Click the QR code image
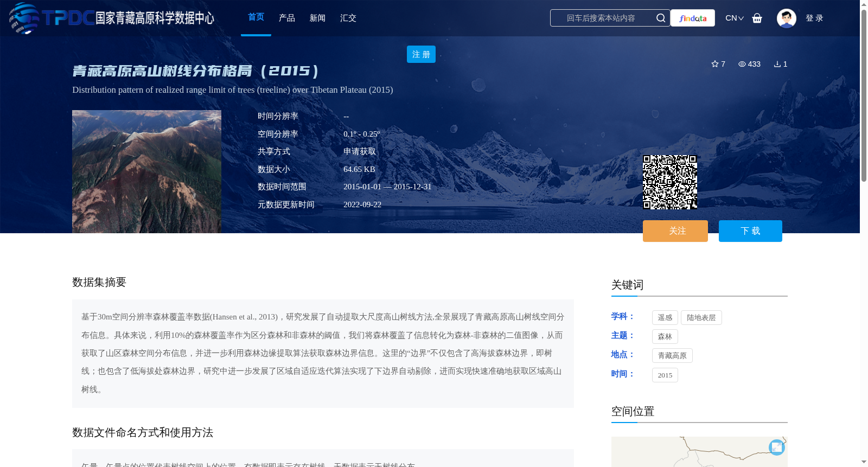The width and height of the screenshot is (868, 467). click(670, 182)
